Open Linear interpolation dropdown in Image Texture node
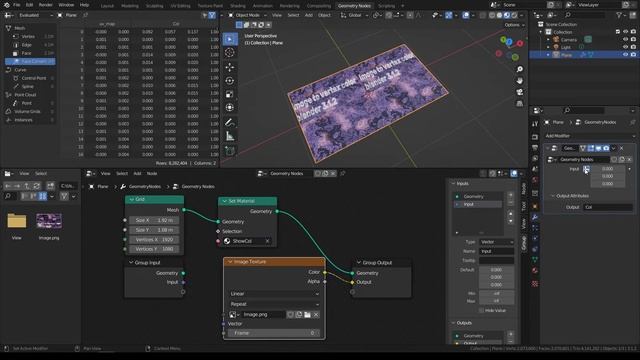The width and height of the screenshot is (640, 360). click(x=274, y=294)
